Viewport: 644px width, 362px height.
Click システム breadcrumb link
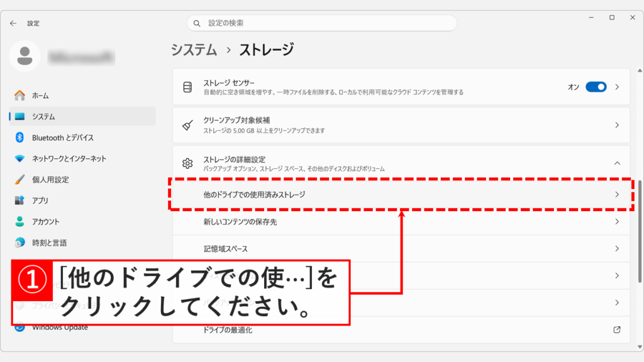click(x=194, y=50)
